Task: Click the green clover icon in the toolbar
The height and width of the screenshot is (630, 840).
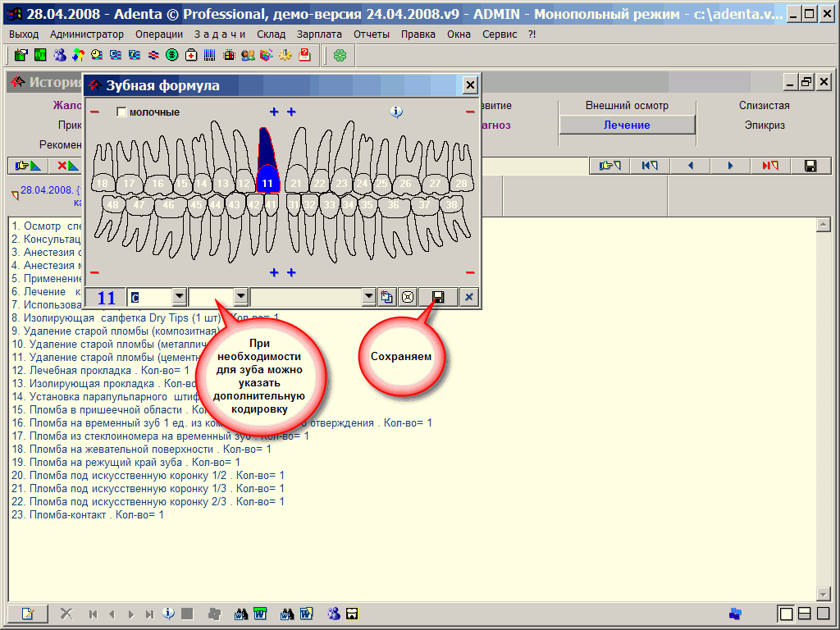Action: pyautogui.click(x=340, y=55)
